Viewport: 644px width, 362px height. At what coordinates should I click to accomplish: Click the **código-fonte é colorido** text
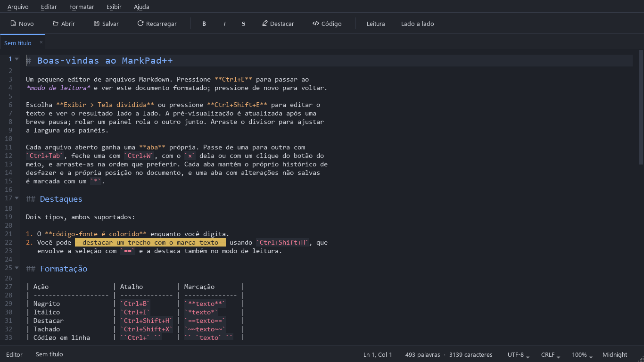(96, 234)
